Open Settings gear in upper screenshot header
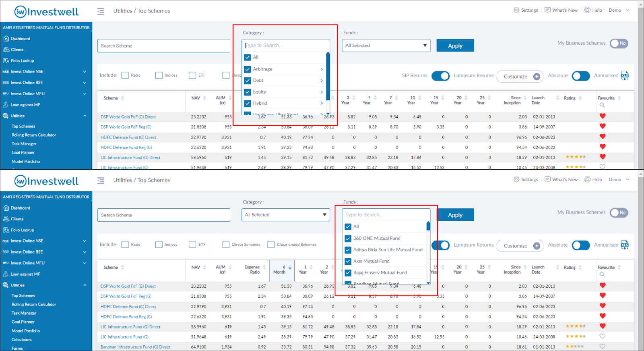This screenshot has height=351, width=644. (x=526, y=10)
